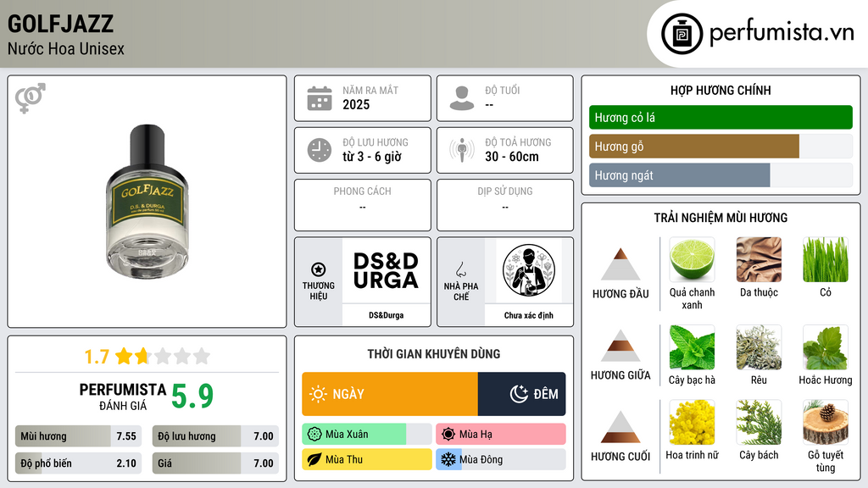Click the Hương giữa pyramid icon
Image resolution: width=868 pixels, height=488 pixels.
tap(620, 346)
